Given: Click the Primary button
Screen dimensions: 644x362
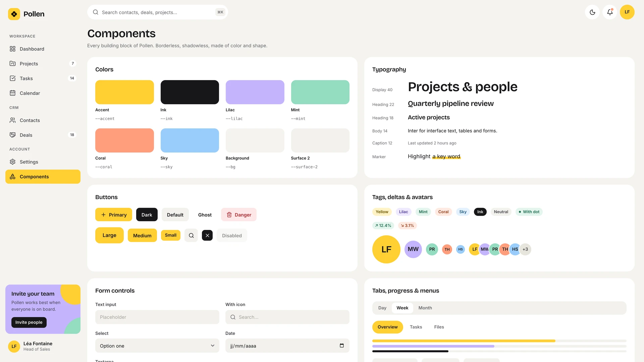Looking at the screenshot, I should [114, 215].
